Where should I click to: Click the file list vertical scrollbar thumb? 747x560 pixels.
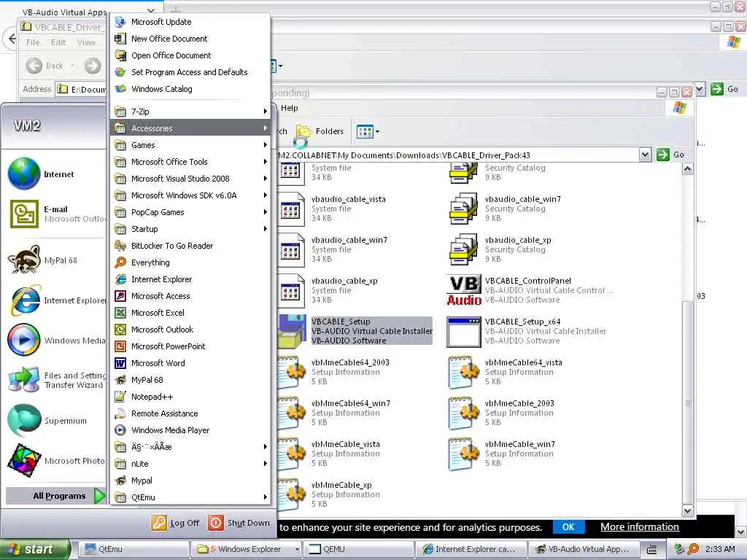(x=687, y=402)
